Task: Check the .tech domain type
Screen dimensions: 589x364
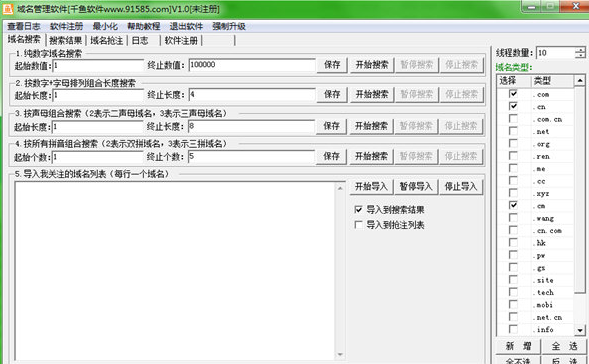Action: coord(513,292)
